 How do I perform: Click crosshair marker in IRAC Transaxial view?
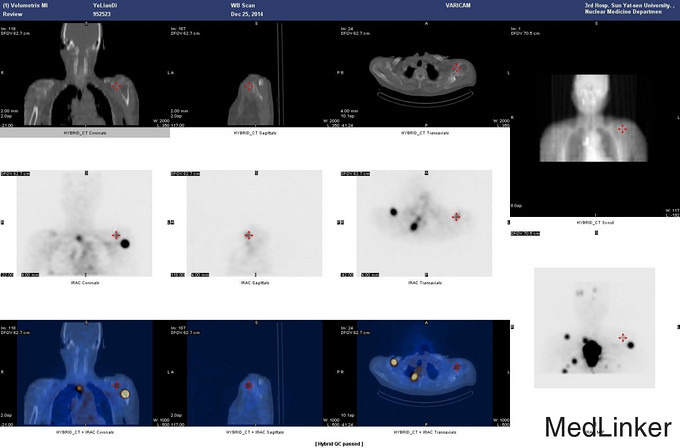(456, 216)
